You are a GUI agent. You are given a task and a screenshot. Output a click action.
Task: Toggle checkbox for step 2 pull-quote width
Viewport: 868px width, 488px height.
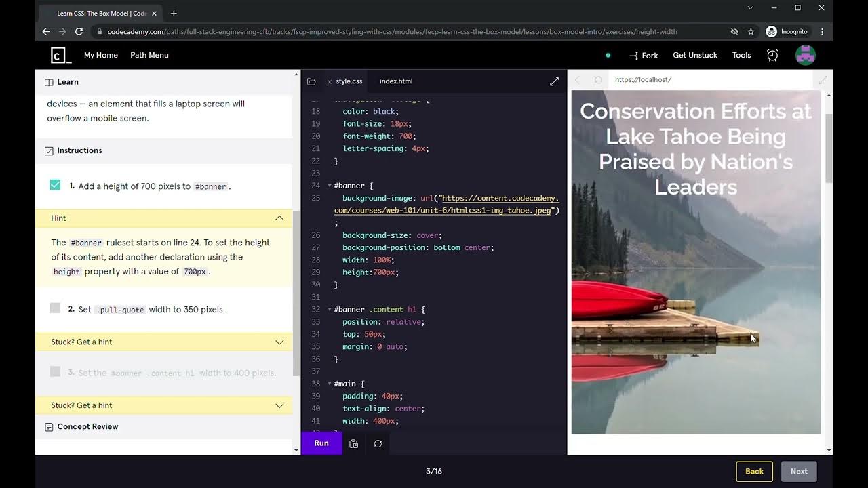(55, 308)
